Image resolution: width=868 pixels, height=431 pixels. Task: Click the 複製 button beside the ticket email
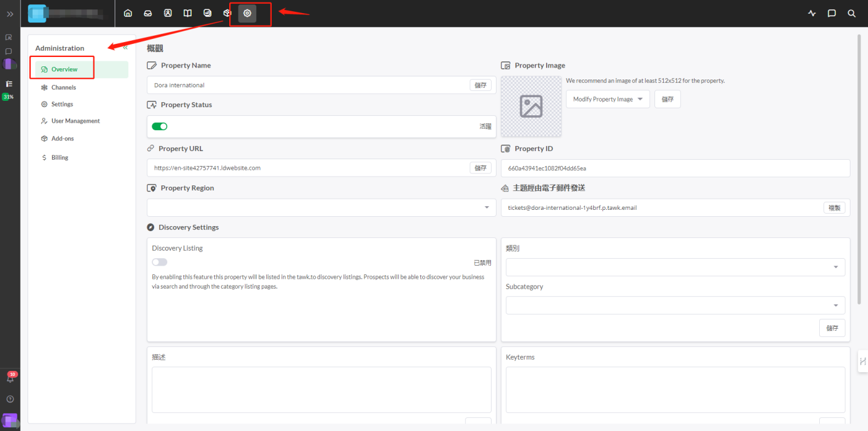click(834, 207)
